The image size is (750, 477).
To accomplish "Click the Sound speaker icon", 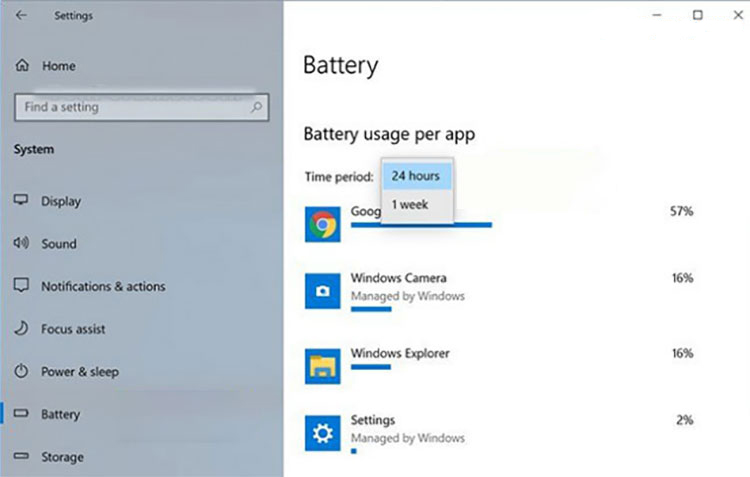I will [21, 243].
